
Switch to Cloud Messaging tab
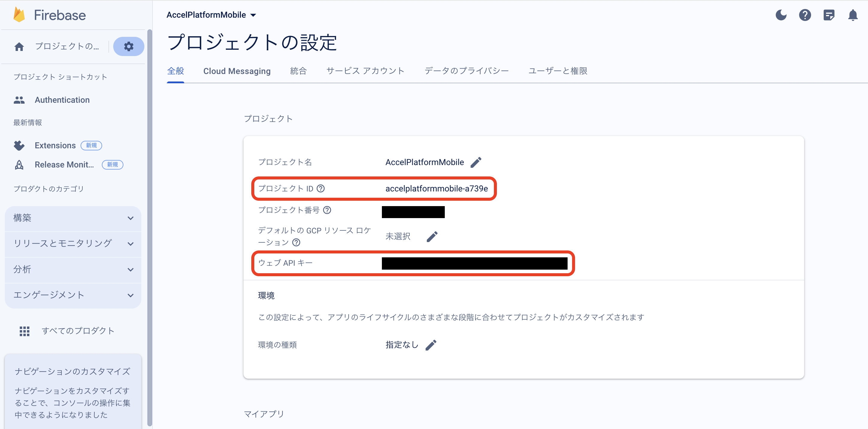pos(237,71)
